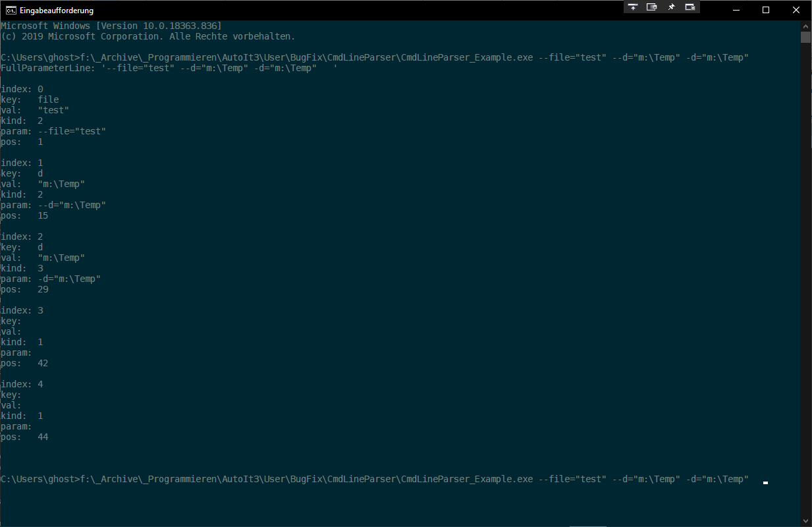
Task: Click the always-on-top arrow icon in title bar
Action: coord(633,7)
